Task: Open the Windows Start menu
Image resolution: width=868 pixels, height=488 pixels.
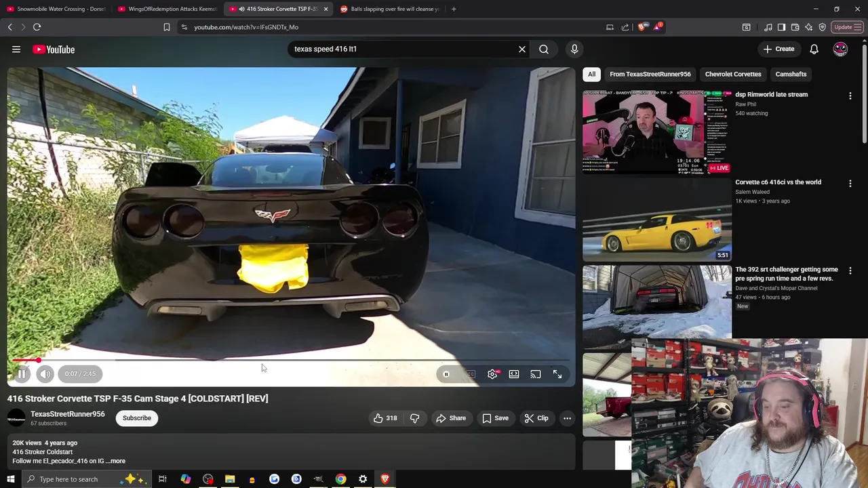Action: [x=11, y=479]
